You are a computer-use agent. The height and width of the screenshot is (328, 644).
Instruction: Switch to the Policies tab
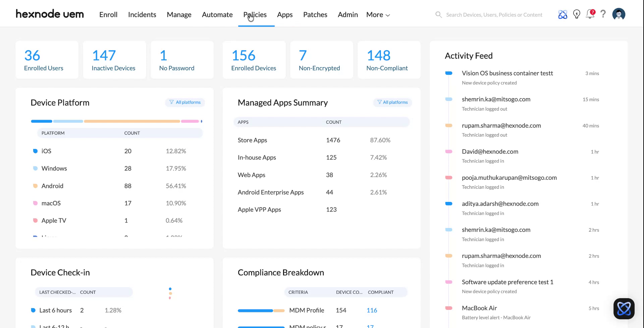[255, 14]
